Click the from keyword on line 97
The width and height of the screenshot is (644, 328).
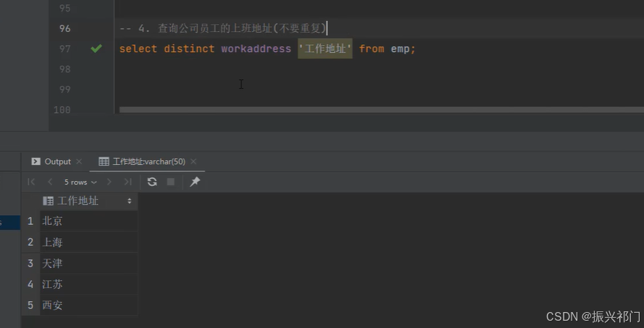(372, 49)
